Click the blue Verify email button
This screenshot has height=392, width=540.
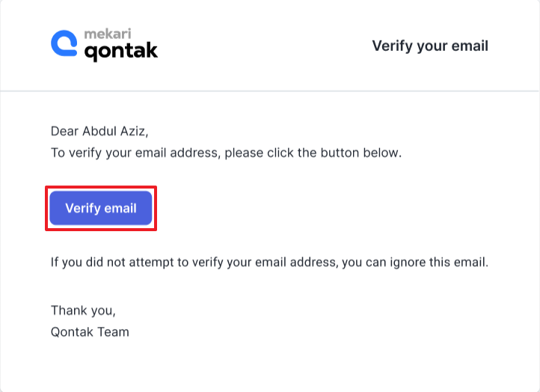[x=101, y=208]
